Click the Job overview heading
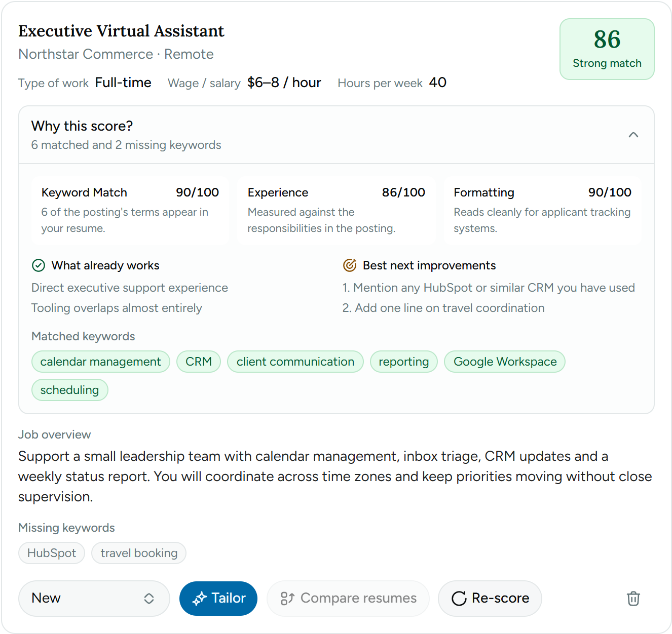 (55, 434)
